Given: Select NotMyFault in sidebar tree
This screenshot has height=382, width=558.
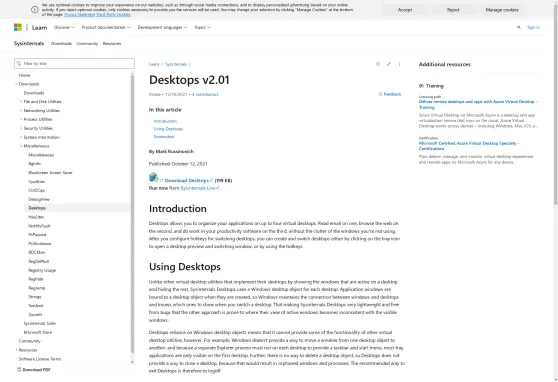Looking at the screenshot, I should pyautogui.click(x=39, y=226).
